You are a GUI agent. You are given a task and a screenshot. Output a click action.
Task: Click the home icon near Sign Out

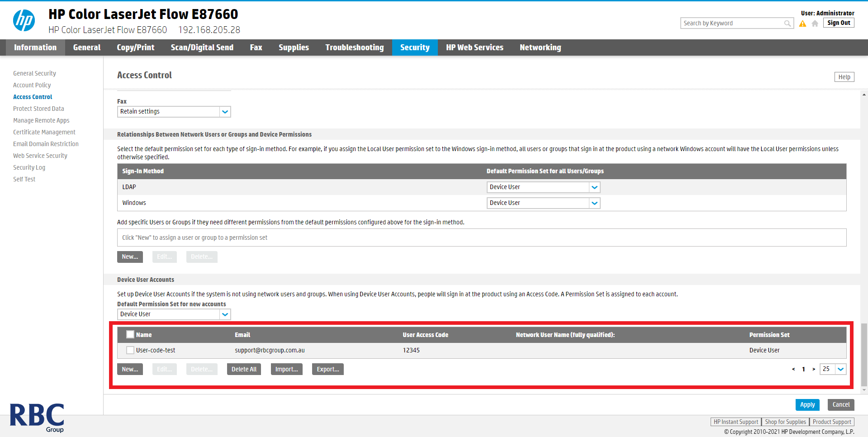click(815, 24)
